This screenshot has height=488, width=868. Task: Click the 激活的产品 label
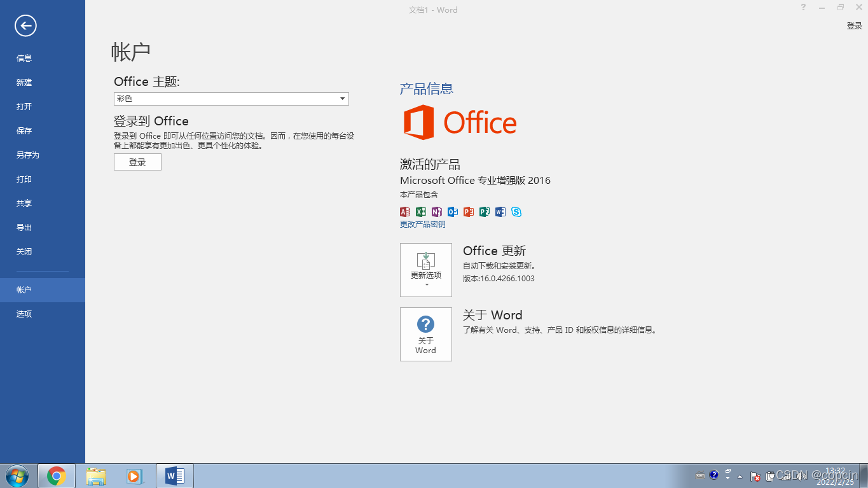coord(430,164)
